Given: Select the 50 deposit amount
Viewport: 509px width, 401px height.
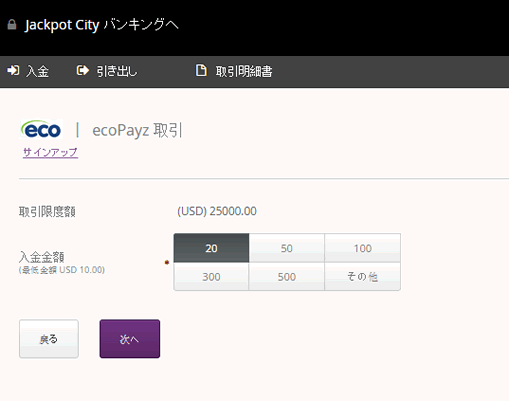Looking at the screenshot, I should point(287,248).
